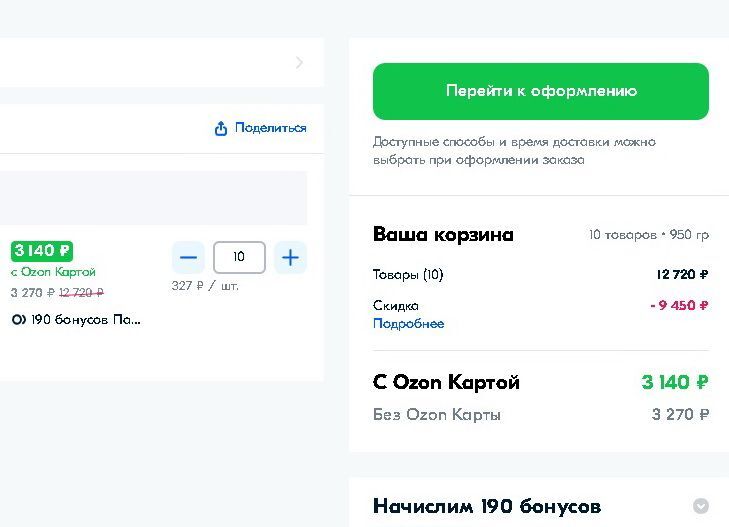Click the 'Скидка' row label

tap(396, 305)
